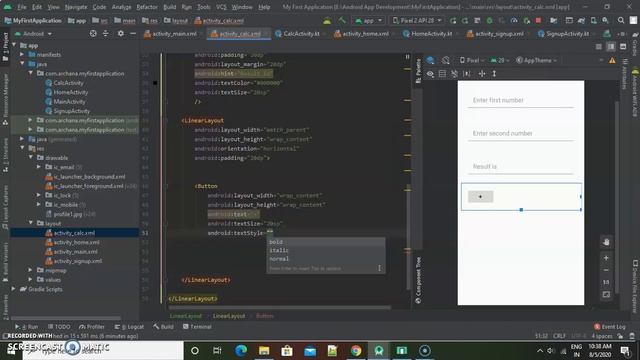Click the Enter second number field in the preview
The image size is (640, 360).
click(x=521, y=134)
